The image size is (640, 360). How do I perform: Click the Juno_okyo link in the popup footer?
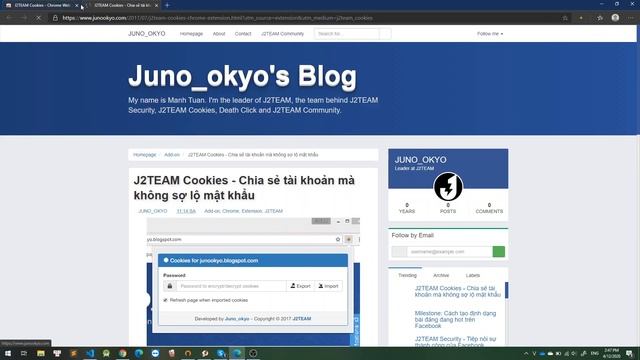237,319
